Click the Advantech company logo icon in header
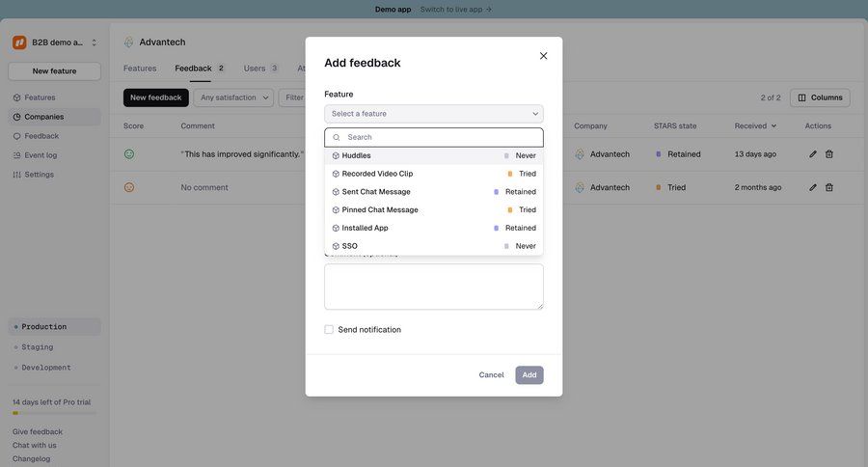868x467 pixels. [x=129, y=42]
